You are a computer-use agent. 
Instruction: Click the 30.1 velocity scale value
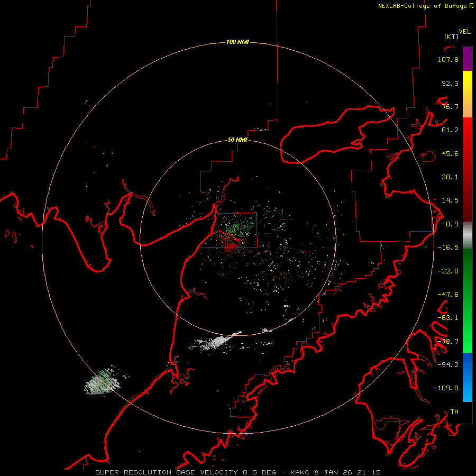(450, 177)
